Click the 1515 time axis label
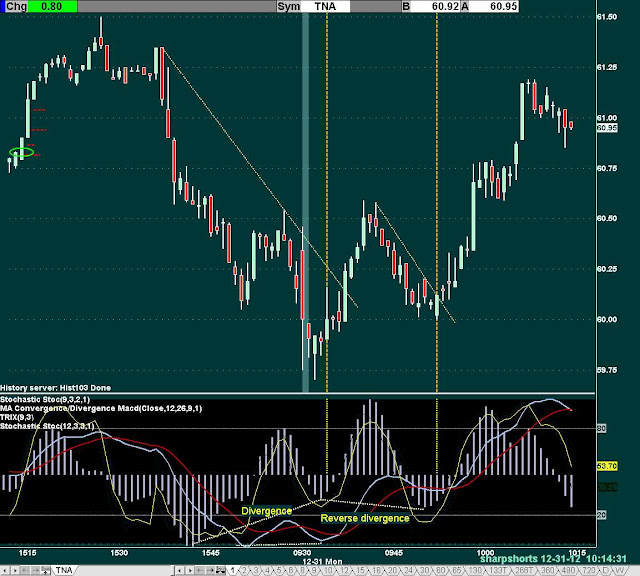The image size is (640, 576). coord(27,553)
